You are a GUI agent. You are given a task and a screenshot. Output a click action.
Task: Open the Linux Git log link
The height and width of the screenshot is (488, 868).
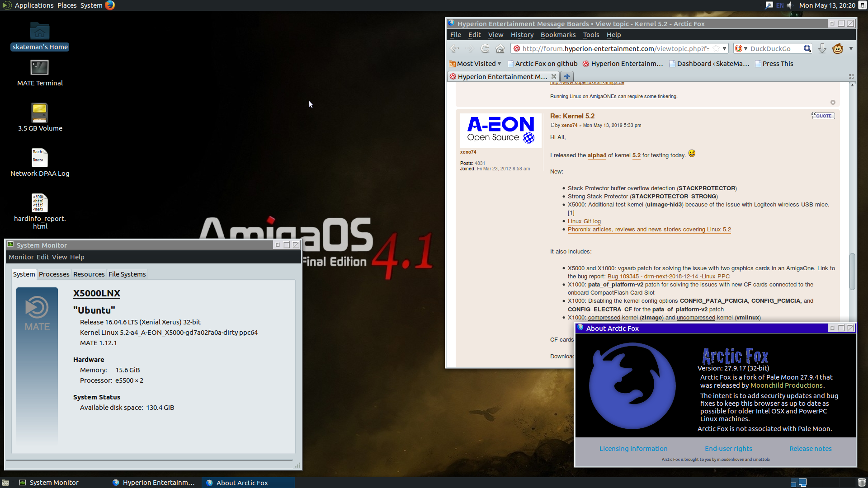(584, 221)
